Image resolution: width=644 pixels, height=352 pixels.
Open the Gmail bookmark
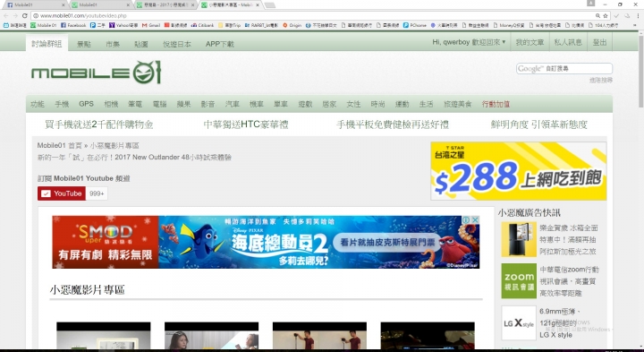[x=151, y=25]
